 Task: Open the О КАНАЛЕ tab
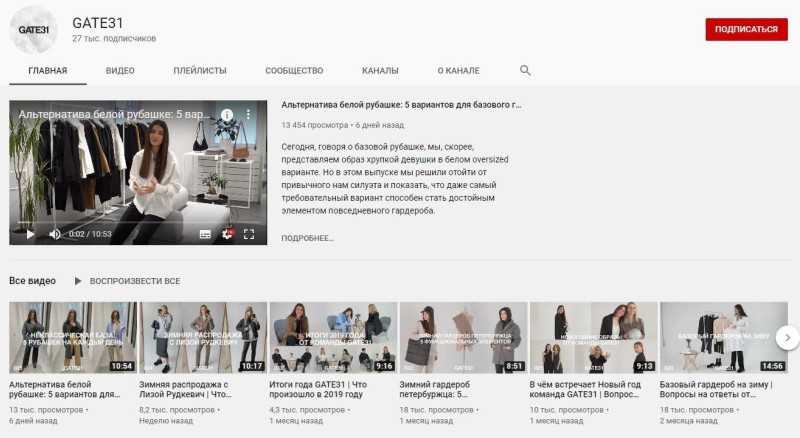(x=459, y=70)
